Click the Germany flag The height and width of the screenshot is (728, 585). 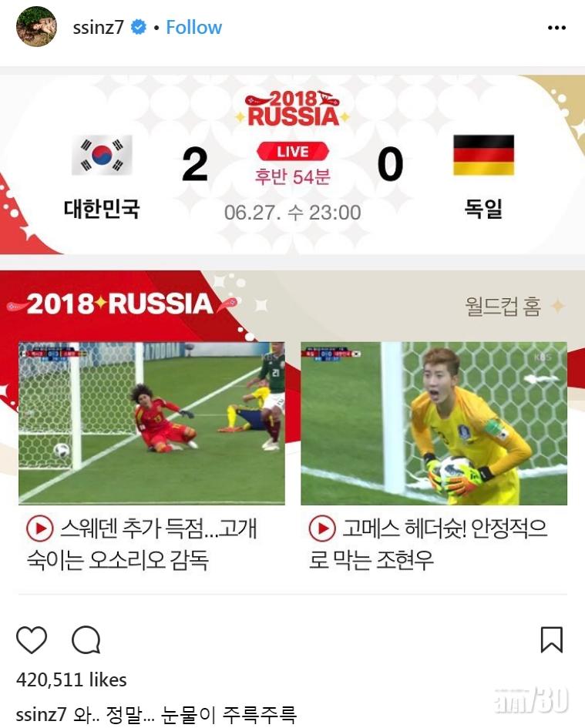click(x=483, y=155)
